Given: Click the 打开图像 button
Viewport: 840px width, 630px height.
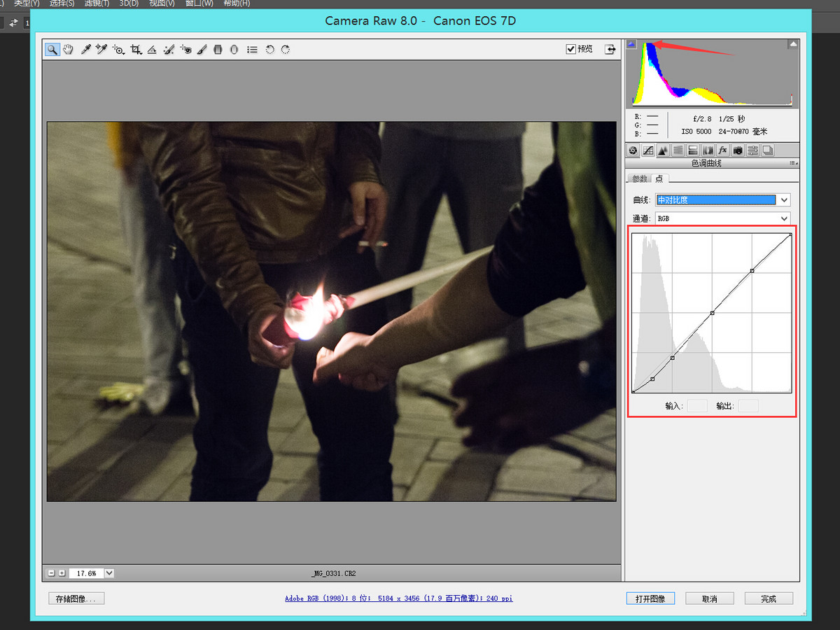Looking at the screenshot, I should (x=650, y=598).
